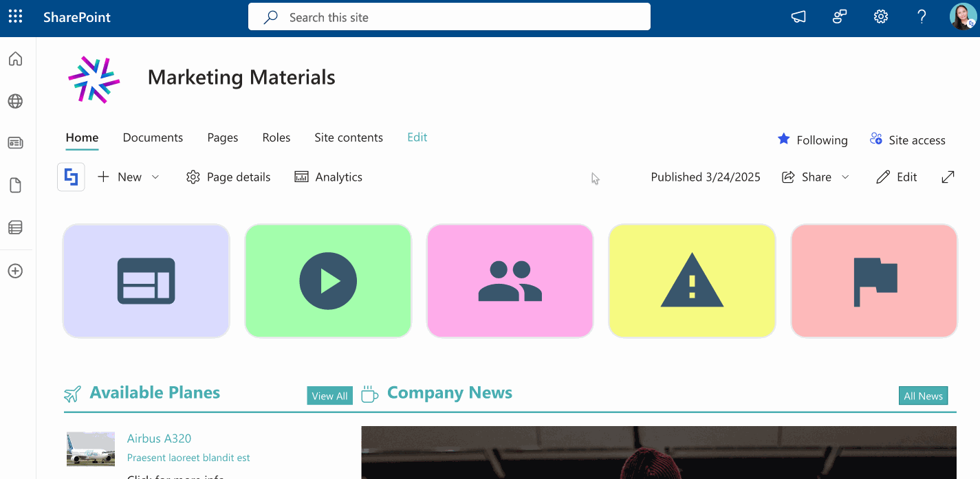Click the Edit page pencil button

pos(897,177)
